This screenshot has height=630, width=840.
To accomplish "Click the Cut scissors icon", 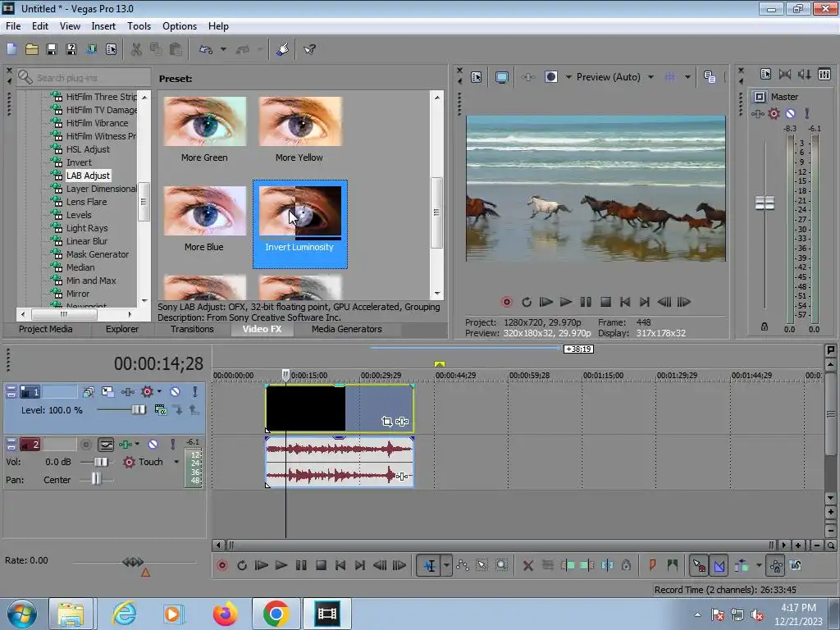I will pyautogui.click(x=136, y=49).
